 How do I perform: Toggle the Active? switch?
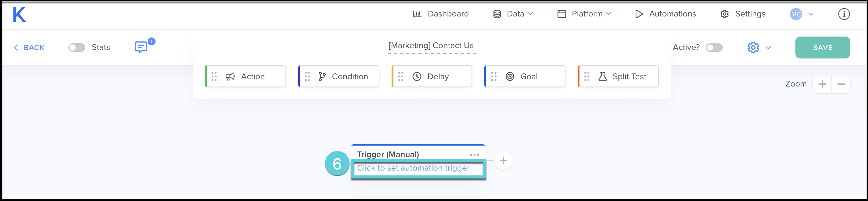(x=714, y=48)
